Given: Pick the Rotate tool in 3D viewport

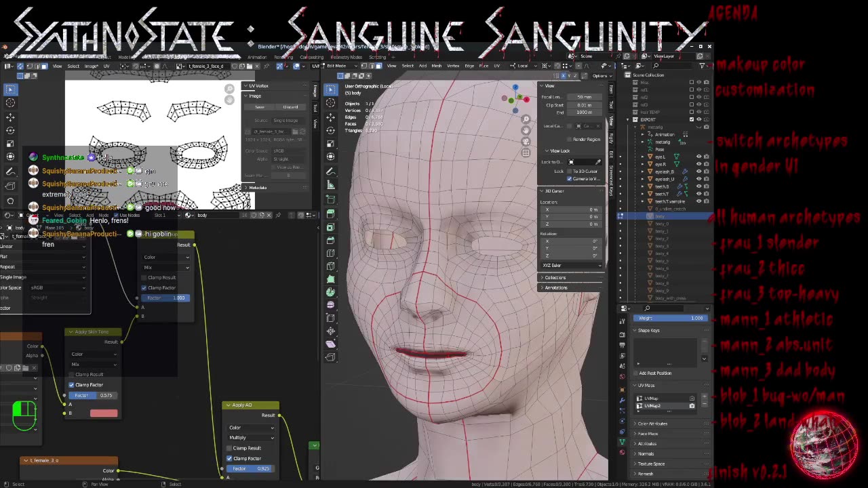Looking at the screenshot, I should (330, 131).
